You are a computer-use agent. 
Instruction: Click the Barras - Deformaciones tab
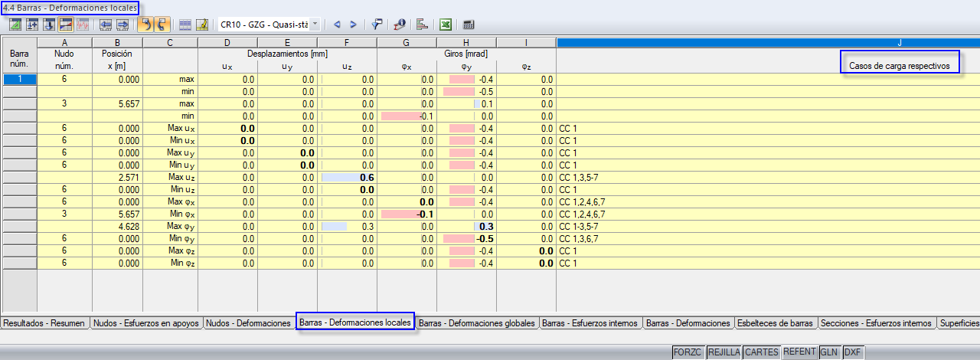click(688, 323)
